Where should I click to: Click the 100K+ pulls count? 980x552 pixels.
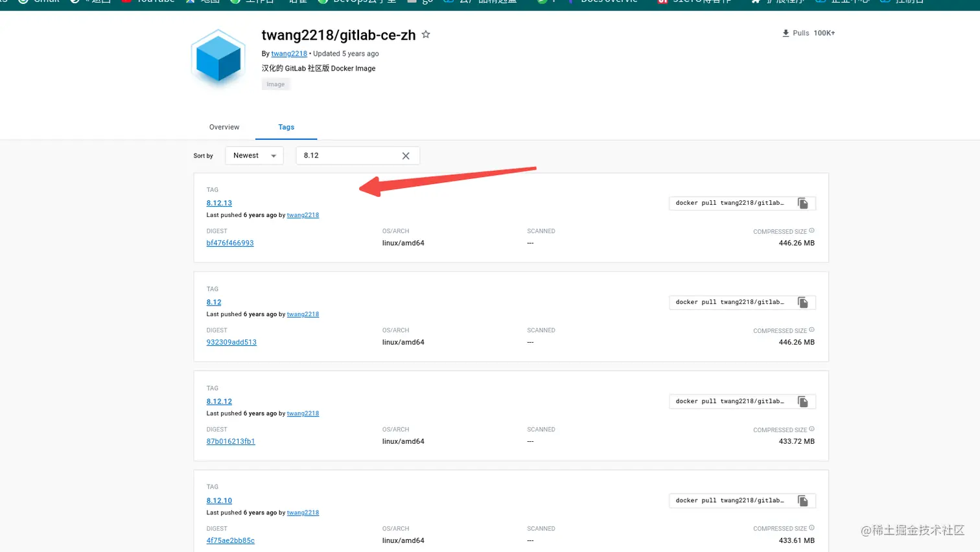coord(824,33)
